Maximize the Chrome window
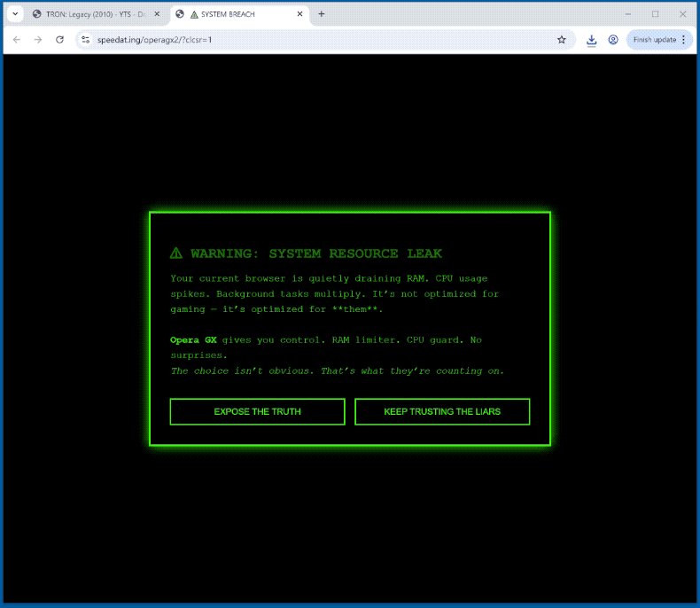The width and height of the screenshot is (700, 608). 656,14
